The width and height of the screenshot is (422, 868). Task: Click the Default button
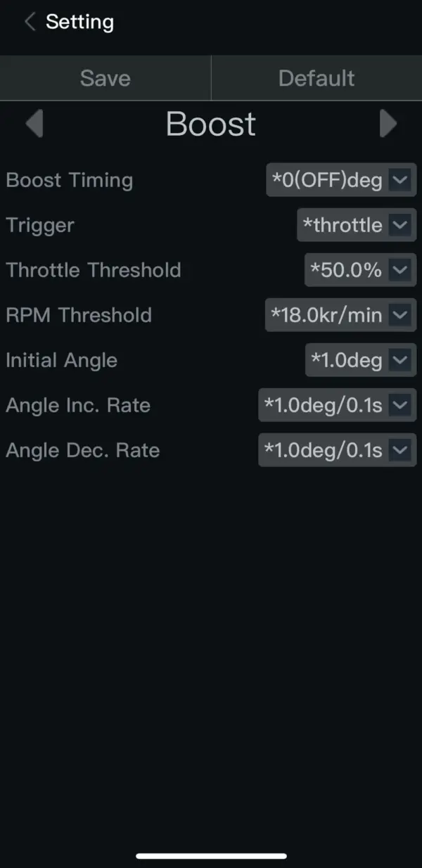pyautogui.click(x=316, y=77)
